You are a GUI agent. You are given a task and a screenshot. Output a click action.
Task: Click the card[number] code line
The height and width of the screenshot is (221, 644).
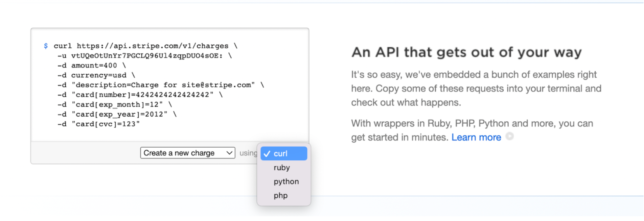tap(142, 95)
